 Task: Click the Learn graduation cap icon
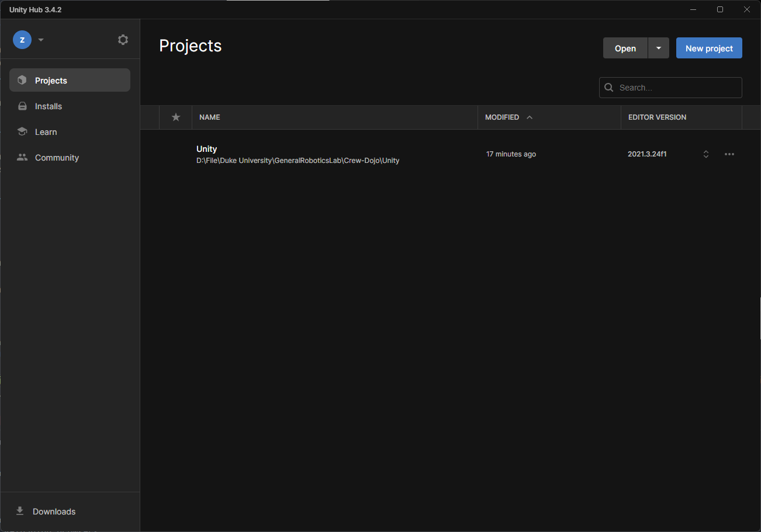pos(22,132)
